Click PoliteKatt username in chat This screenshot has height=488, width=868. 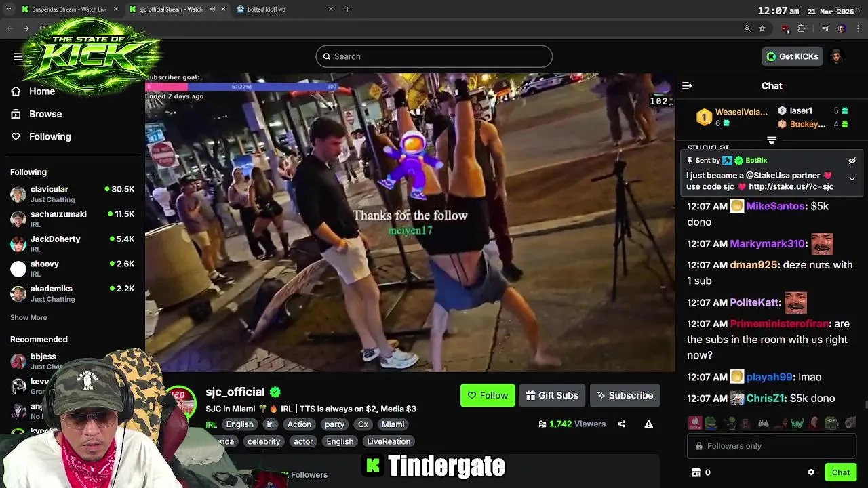754,303
